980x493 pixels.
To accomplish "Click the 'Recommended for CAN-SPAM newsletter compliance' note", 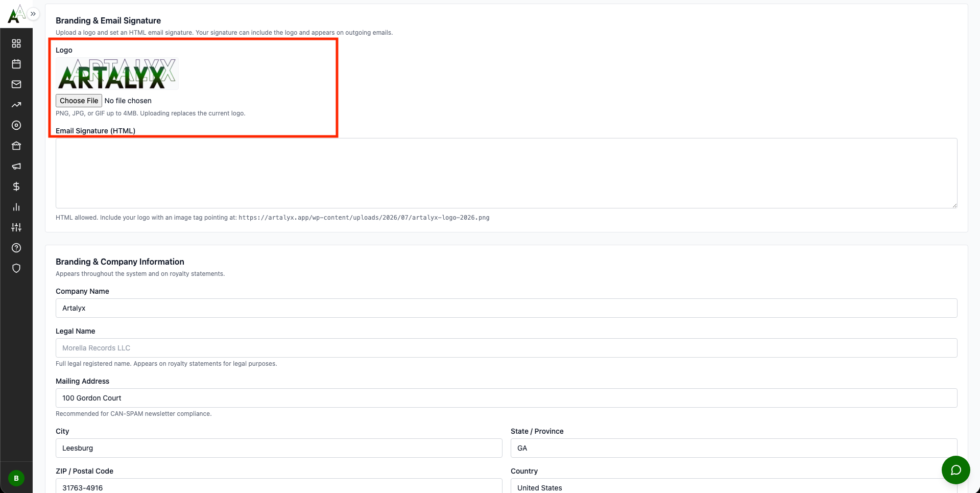I will [x=133, y=414].
